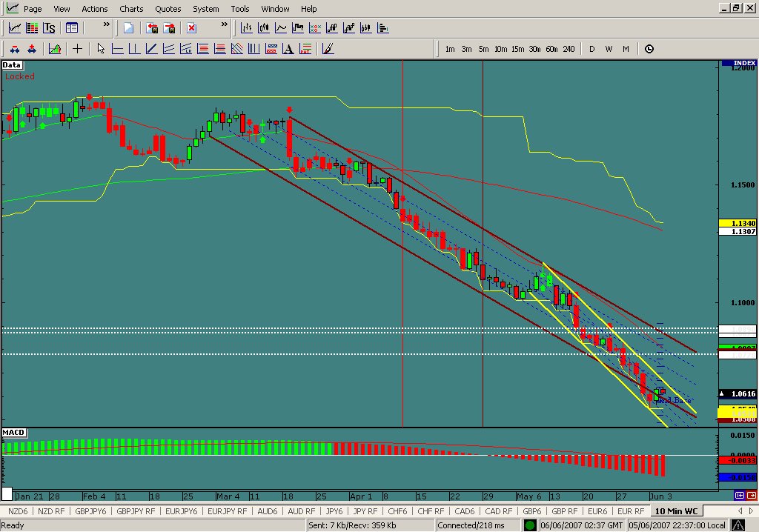The height and width of the screenshot is (532, 759).
Task: Open the System menu
Action: pos(206,9)
